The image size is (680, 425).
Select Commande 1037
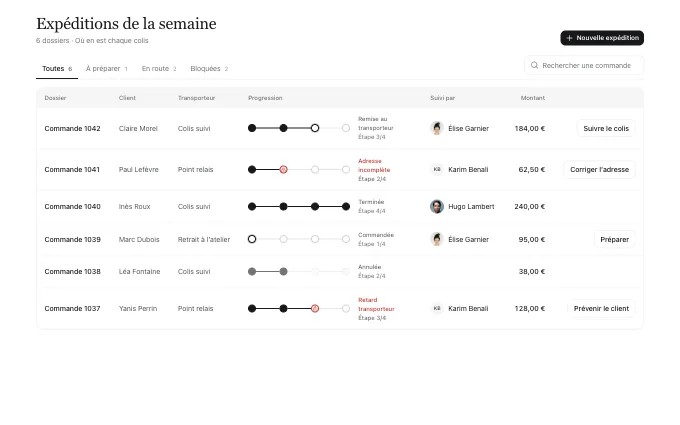coord(72,308)
